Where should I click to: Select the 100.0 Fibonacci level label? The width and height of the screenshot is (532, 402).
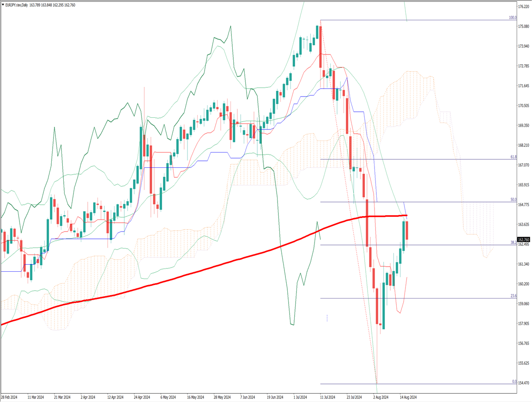pos(512,18)
